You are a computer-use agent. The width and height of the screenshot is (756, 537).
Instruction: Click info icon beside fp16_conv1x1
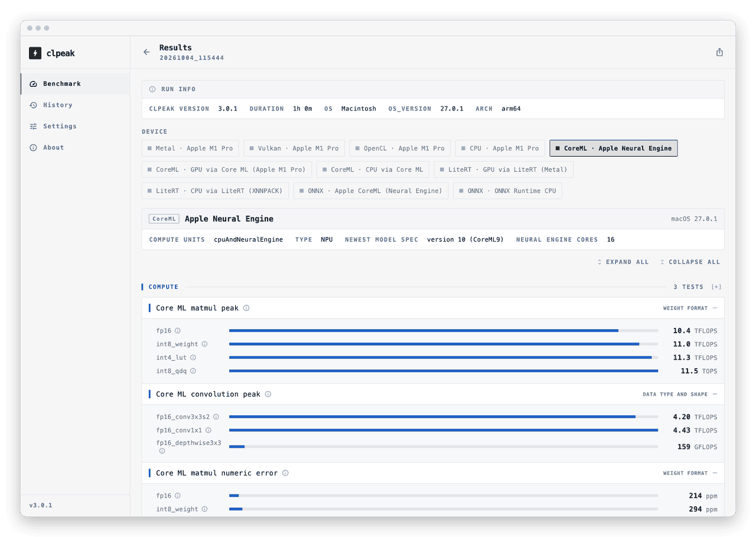click(208, 430)
